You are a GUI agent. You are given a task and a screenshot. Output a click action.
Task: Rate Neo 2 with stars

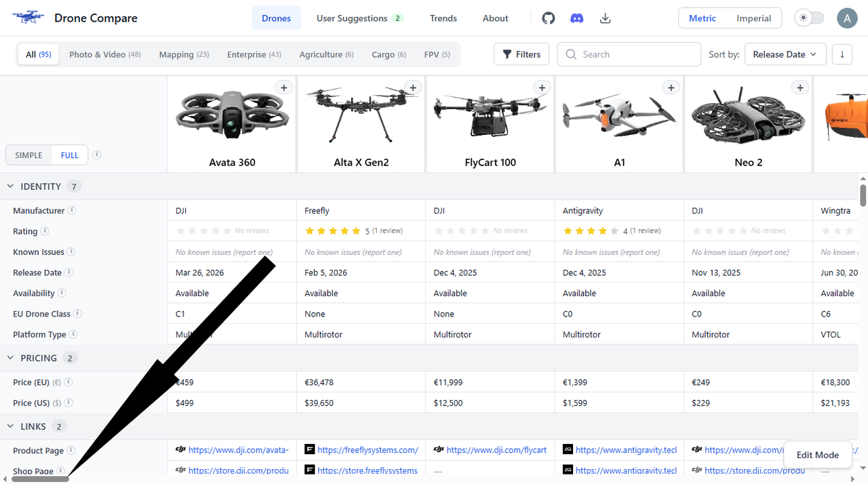[719, 231]
